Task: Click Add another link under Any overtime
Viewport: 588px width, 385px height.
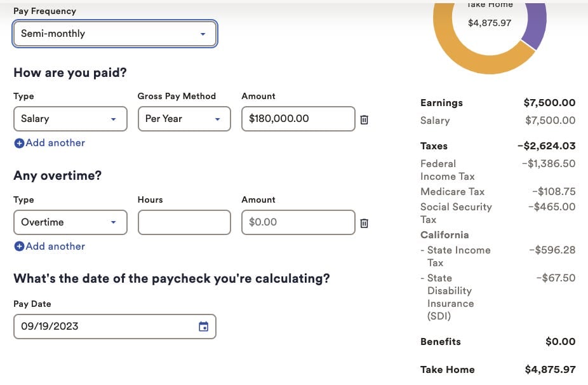Action: point(55,247)
